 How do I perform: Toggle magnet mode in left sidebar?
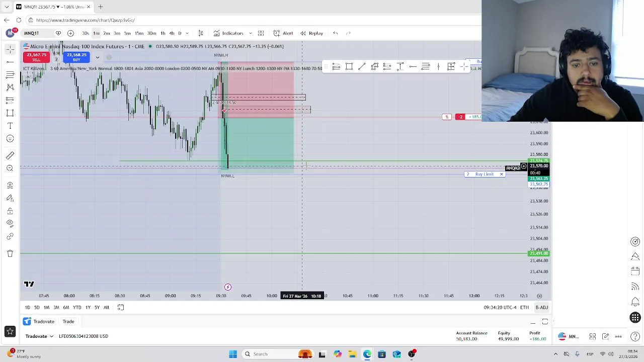[x=10, y=186]
